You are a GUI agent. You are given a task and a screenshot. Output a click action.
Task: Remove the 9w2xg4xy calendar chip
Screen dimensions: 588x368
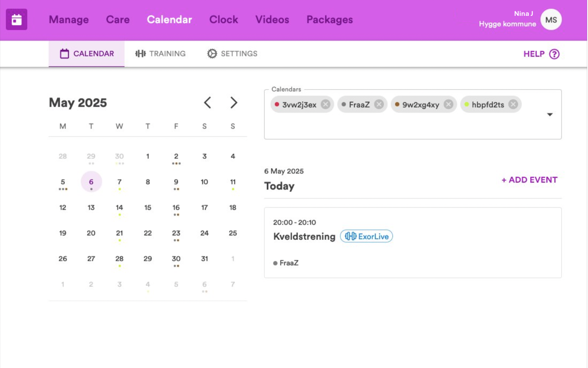point(448,104)
